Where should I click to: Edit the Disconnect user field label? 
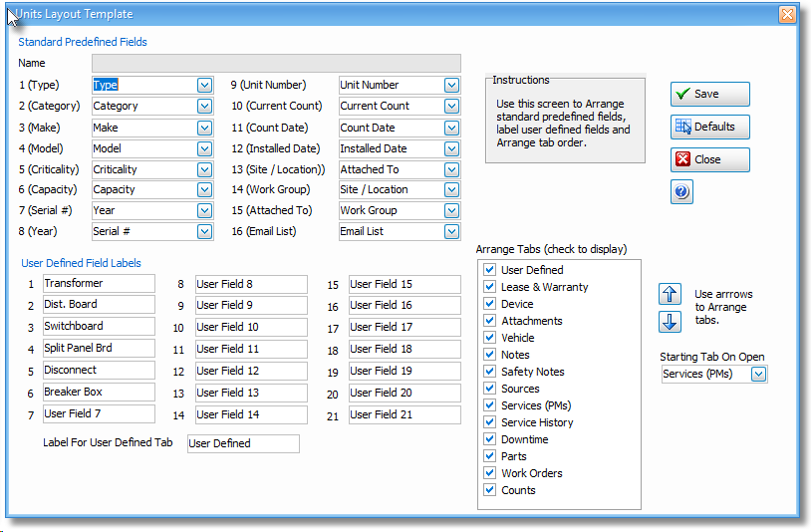click(99, 371)
